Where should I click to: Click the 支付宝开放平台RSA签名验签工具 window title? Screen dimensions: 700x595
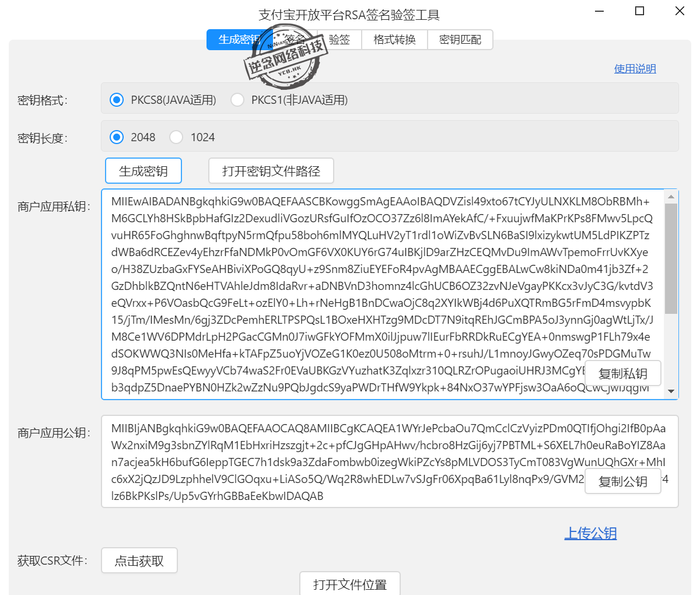[x=349, y=15]
